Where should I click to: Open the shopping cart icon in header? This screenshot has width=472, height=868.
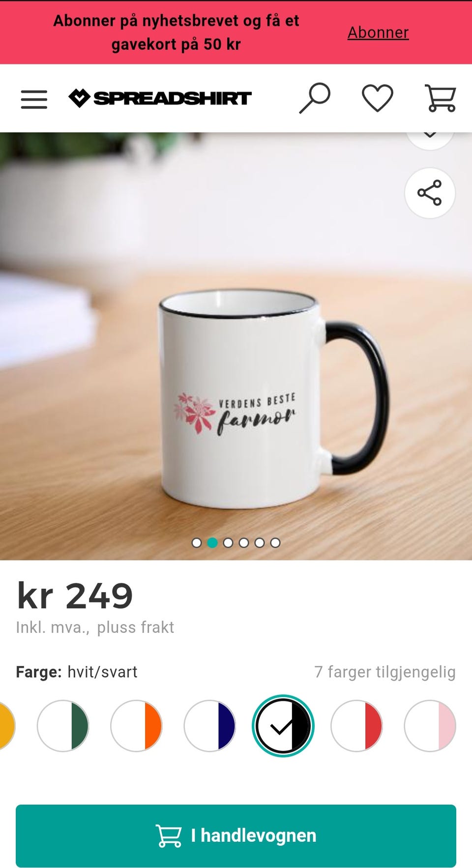point(441,98)
